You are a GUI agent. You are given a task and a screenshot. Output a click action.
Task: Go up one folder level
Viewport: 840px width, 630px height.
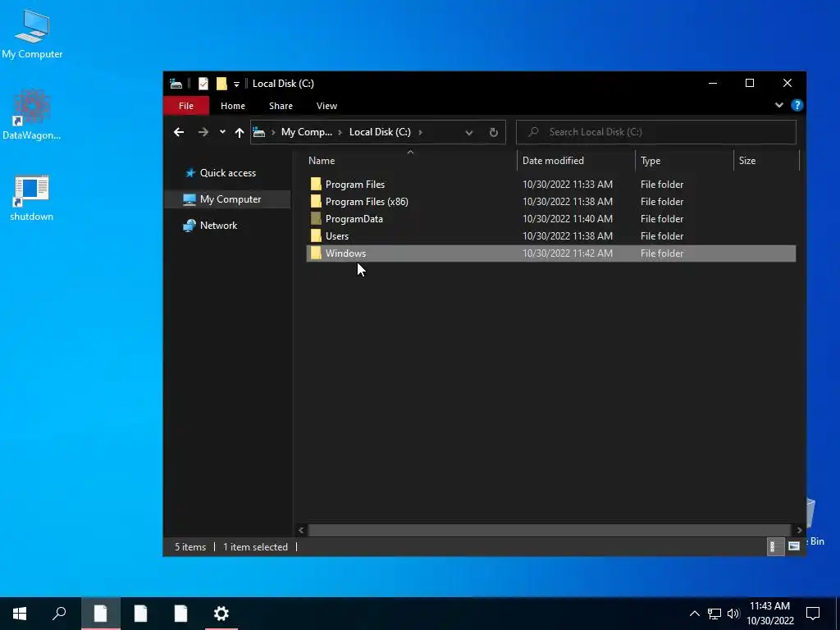[x=240, y=132]
